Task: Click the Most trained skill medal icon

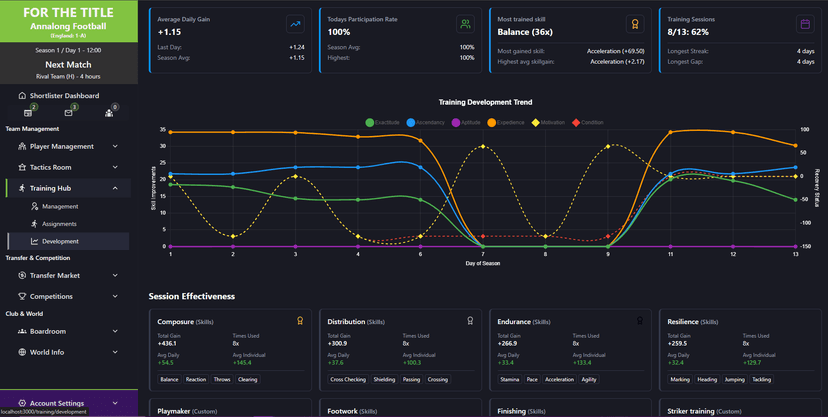Action: (x=633, y=24)
